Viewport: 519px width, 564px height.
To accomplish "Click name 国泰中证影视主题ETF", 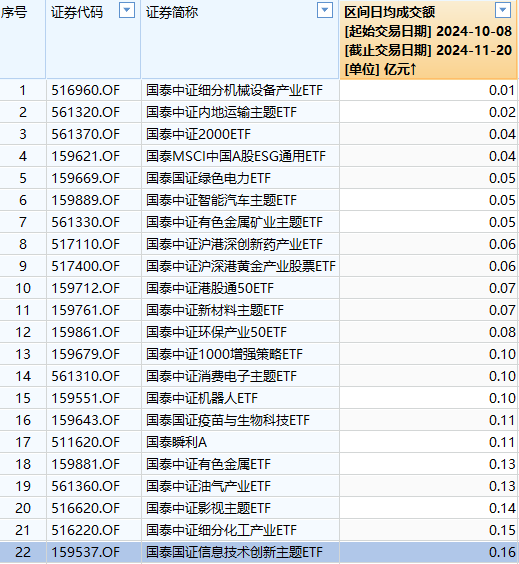I will 208,508.
